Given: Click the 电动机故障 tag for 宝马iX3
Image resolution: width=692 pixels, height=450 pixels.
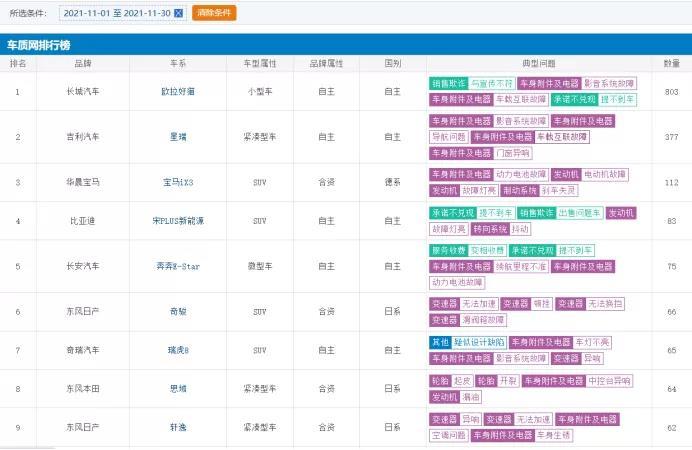Looking at the screenshot, I should [605, 175].
